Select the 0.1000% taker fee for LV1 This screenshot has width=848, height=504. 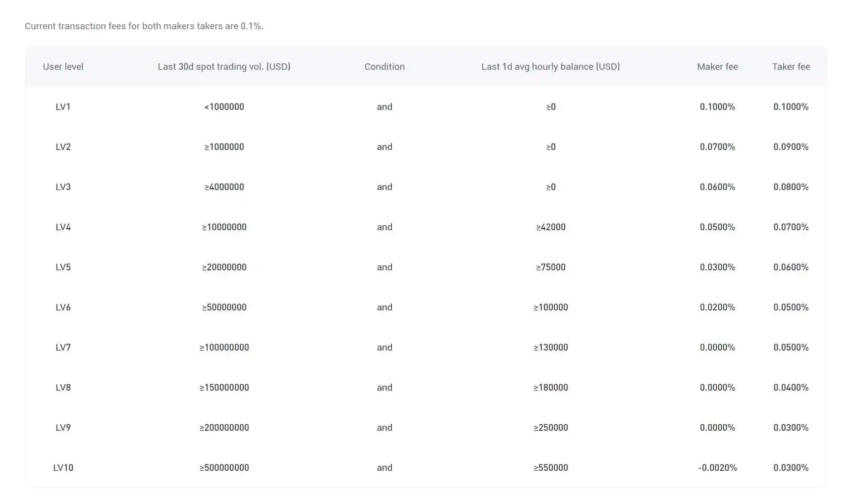(791, 106)
